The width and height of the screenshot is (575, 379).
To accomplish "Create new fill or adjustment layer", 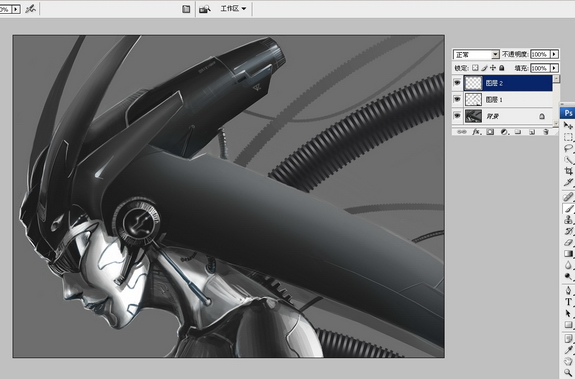I will (x=504, y=132).
